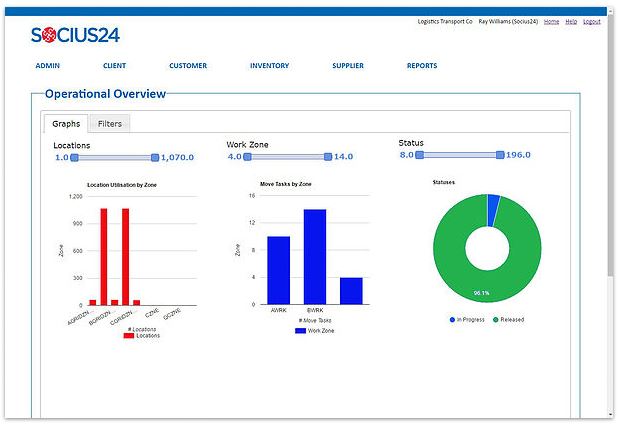Click the Move Tasks by Zone title

coord(286,184)
